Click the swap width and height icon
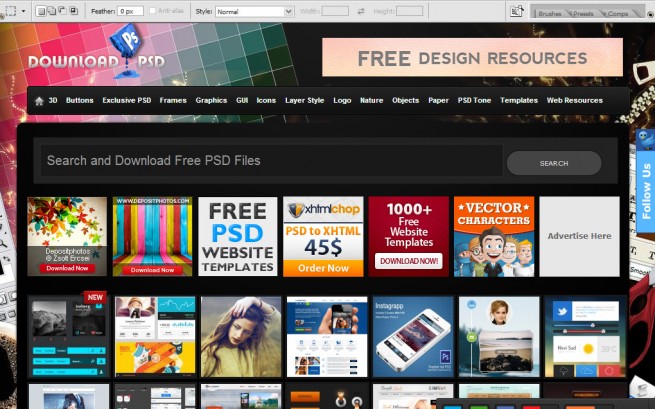655x409 pixels. click(361, 12)
